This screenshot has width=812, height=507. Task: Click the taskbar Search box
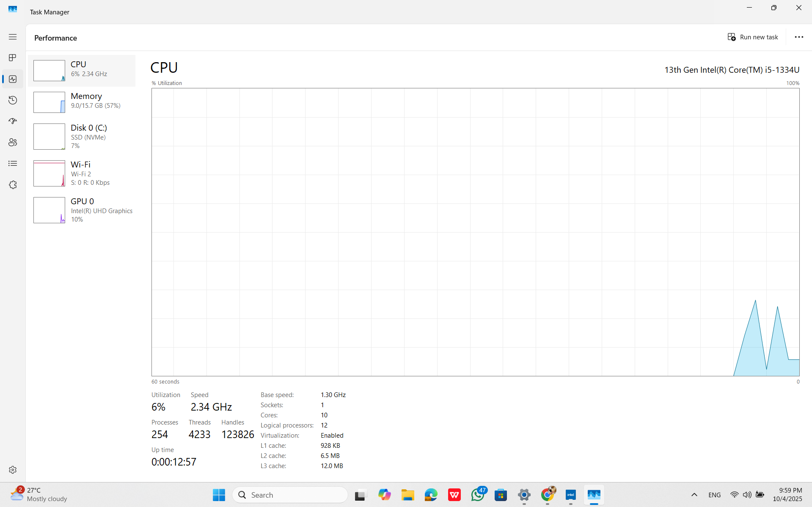coord(290,495)
